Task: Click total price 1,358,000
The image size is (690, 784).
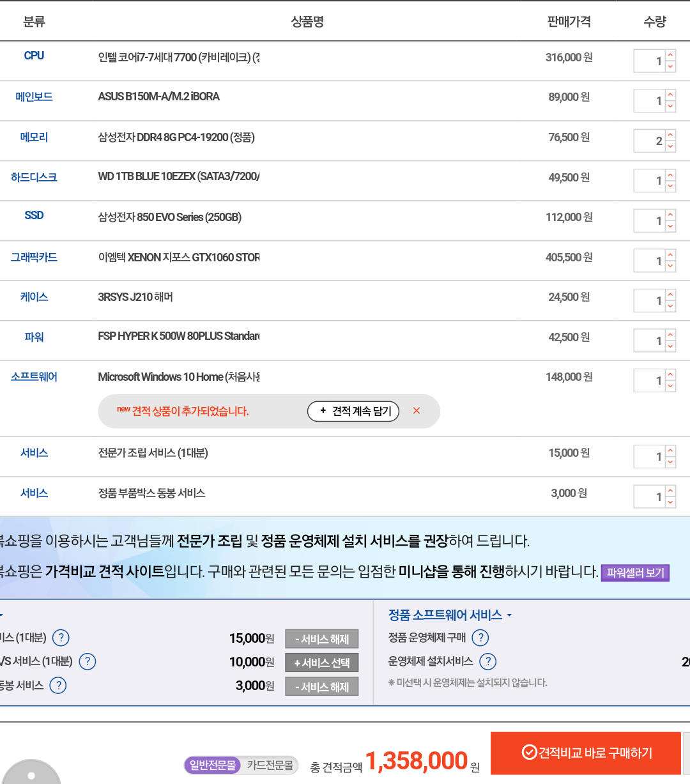Action: pos(417,760)
